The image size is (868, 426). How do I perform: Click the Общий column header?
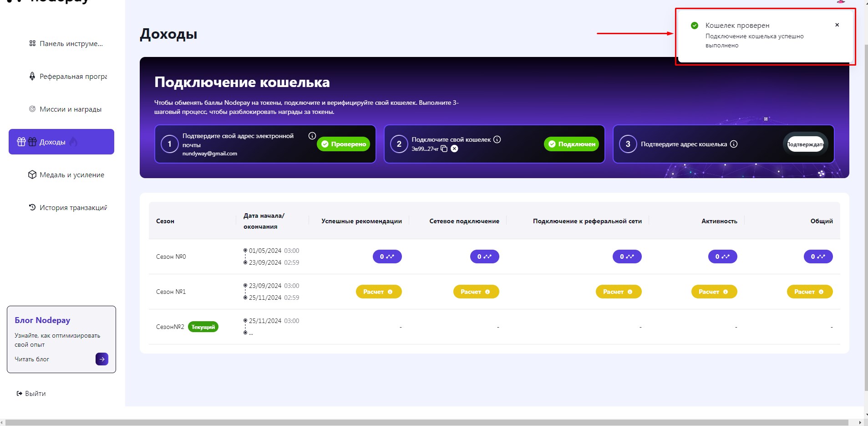click(822, 221)
